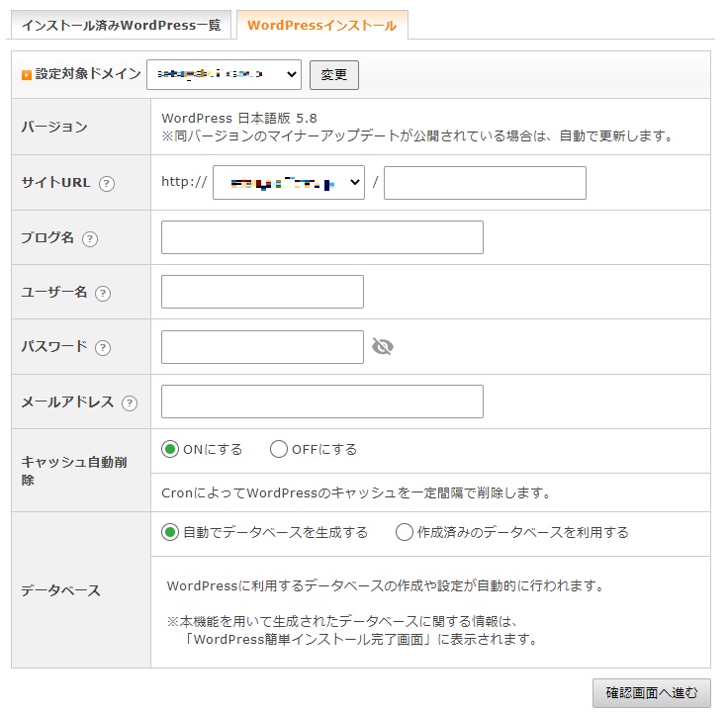
Task: Click the WordPress 日本語版 5.8 version text
Action: (x=239, y=118)
